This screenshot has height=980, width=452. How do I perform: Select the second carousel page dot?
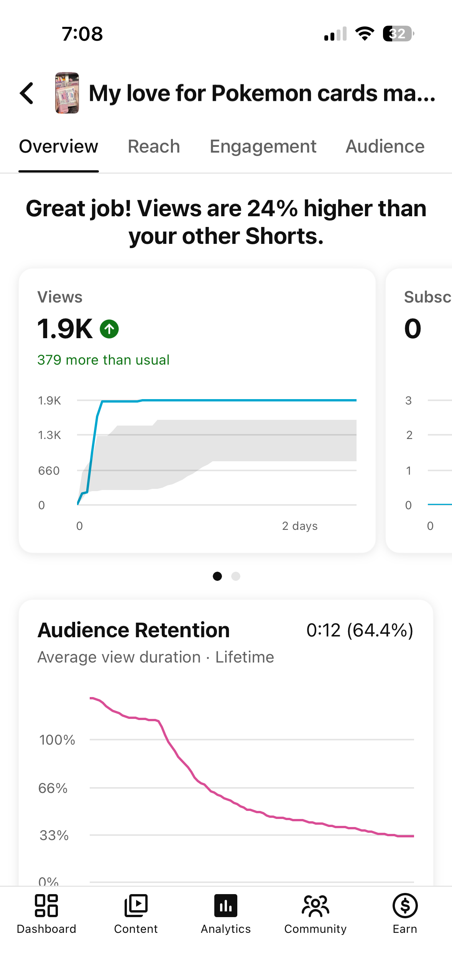pos(236,576)
